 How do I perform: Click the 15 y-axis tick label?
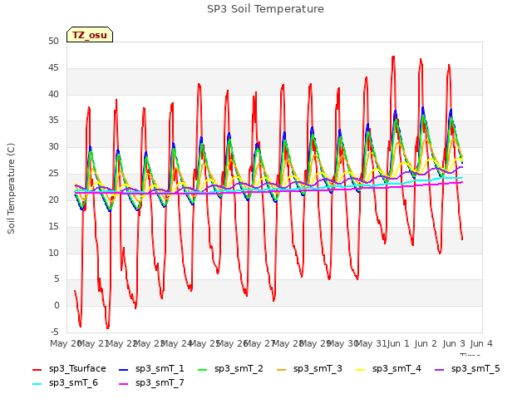[x=53, y=226]
